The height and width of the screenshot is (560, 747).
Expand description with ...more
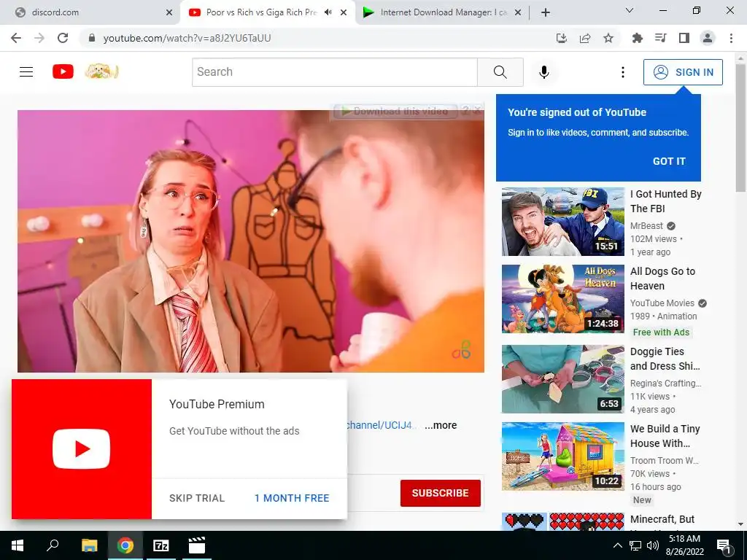coord(441,425)
